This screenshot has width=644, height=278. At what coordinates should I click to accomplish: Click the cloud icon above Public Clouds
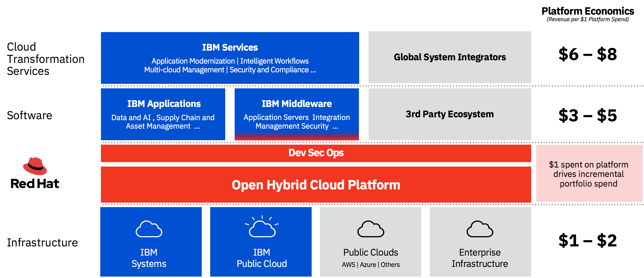coord(370,229)
